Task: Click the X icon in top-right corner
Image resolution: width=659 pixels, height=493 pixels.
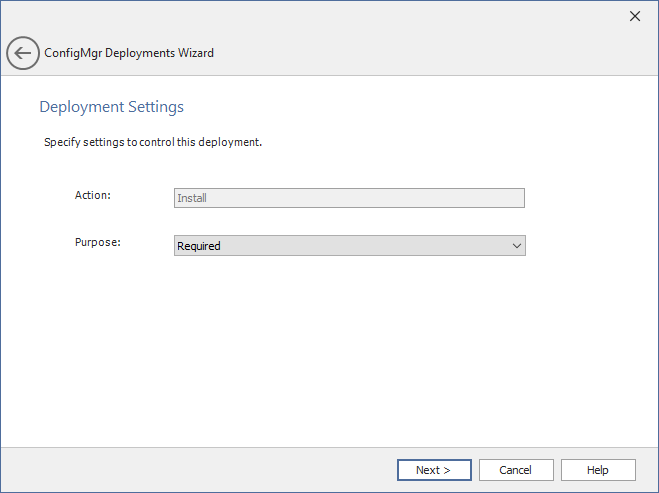Action: tap(634, 16)
